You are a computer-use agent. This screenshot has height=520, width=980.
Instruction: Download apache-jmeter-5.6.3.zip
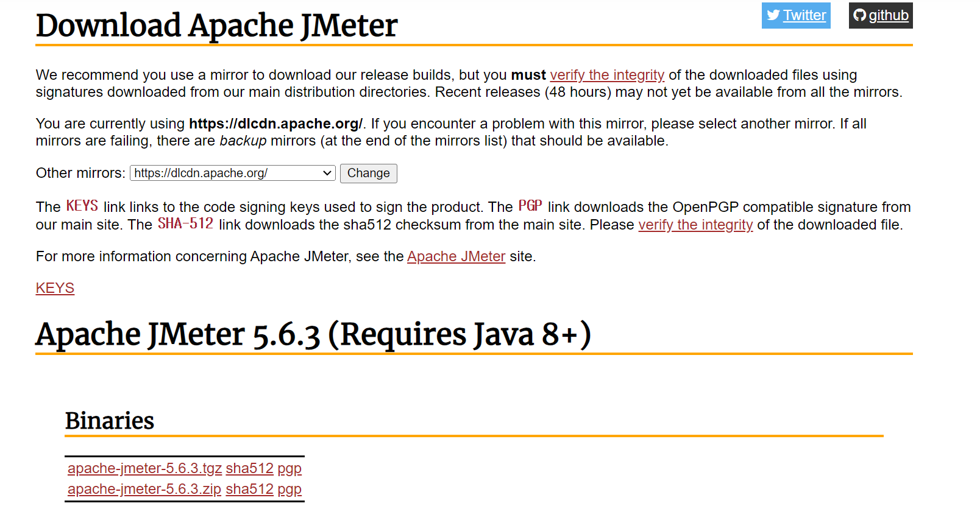point(144,489)
